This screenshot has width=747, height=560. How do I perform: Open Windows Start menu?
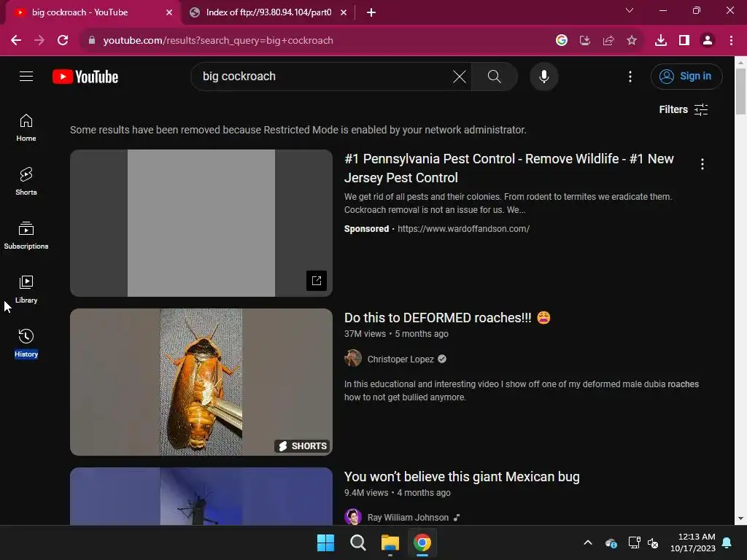pyautogui.click(x=326, y=542)
